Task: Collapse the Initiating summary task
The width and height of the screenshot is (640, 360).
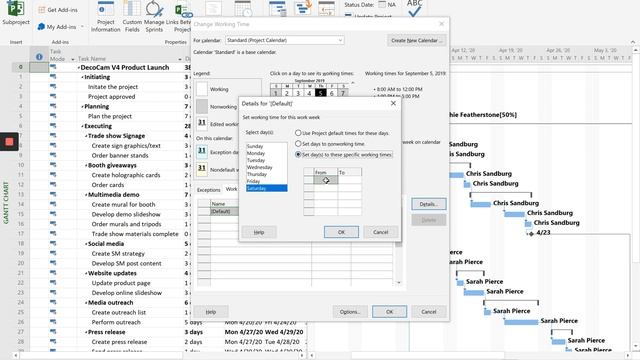Action: pos(82,77)
